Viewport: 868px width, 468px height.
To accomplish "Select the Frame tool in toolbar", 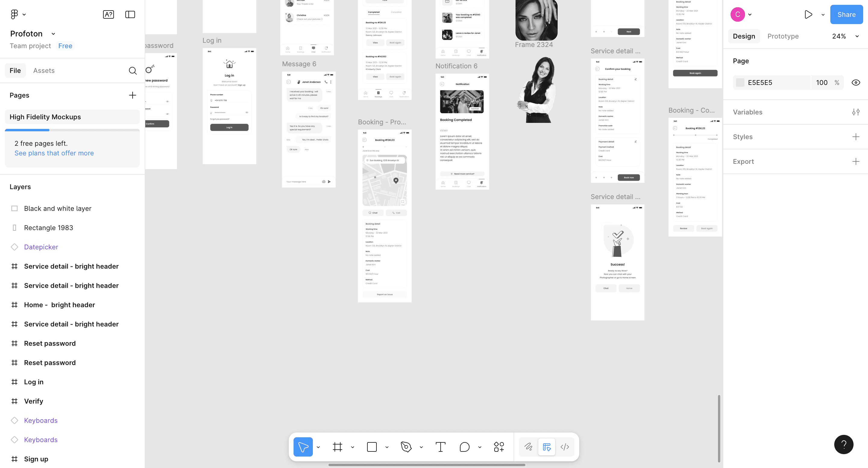I will (337, 447).
